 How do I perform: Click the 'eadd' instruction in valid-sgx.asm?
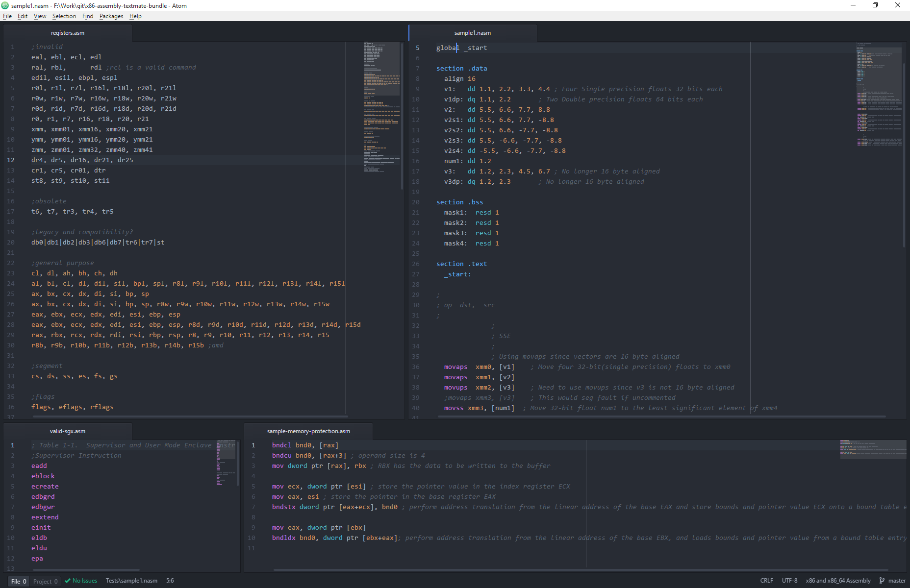(x=39, y=466)
